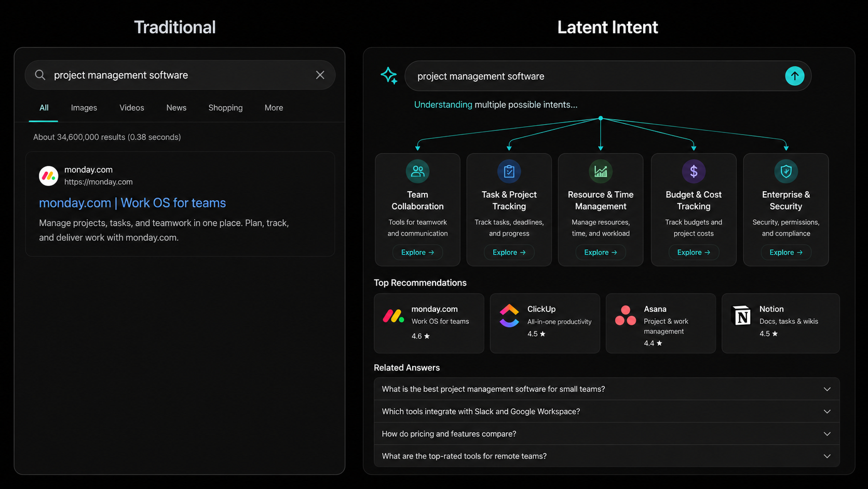
Task: Click the Asana 'Project & work management' tagline
Action: pos(666,326)
